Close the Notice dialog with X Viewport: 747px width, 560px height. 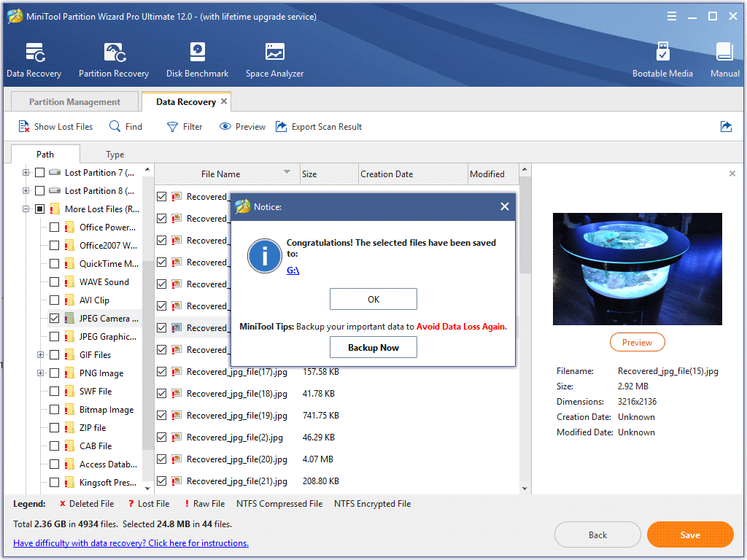pos(505,206)
